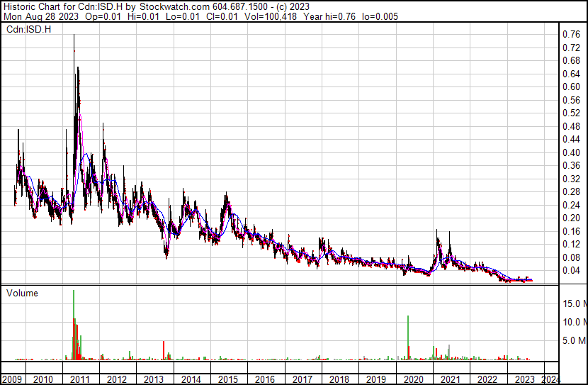The height and width of the screenshot is (385, 588).
Task: Click the 0.72 price axis value
Action: 572,48
